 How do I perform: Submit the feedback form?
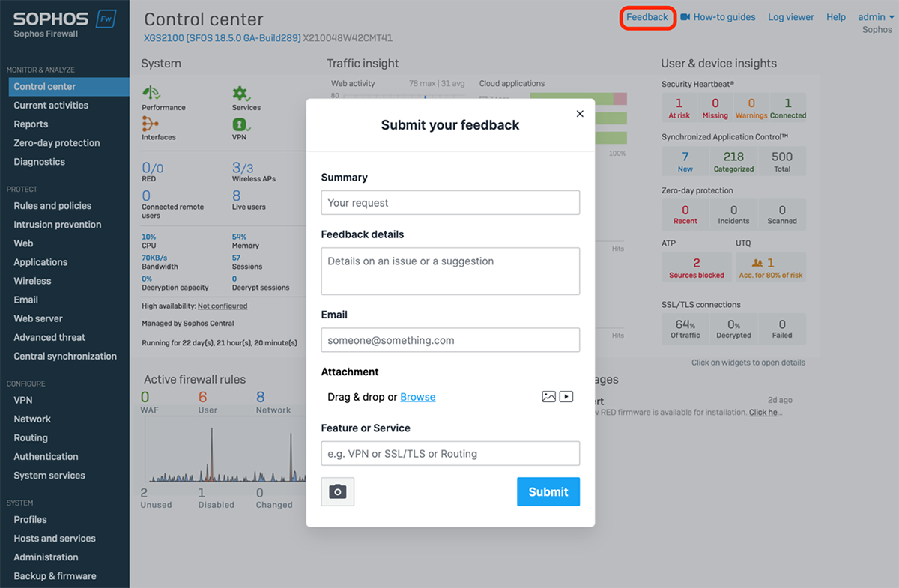click(548, 491)
